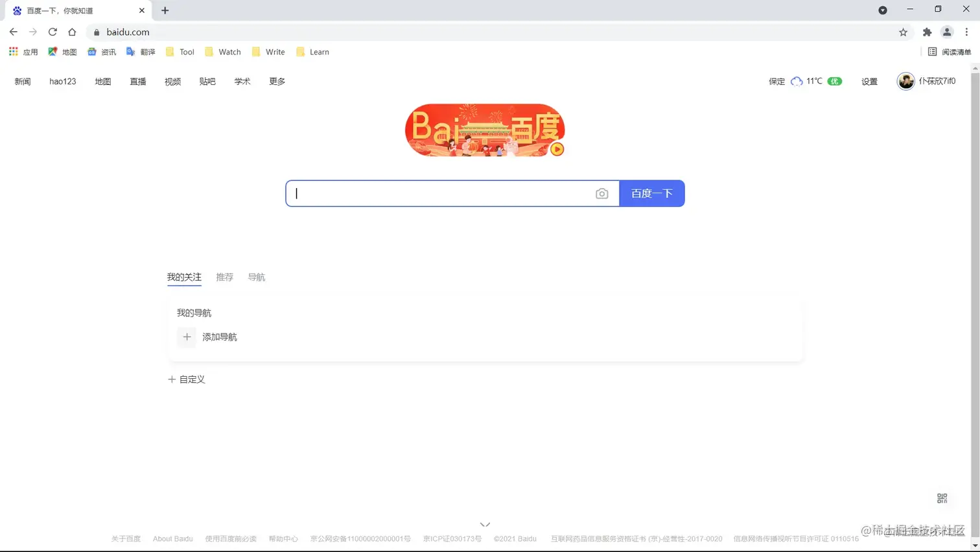Click the Baidu holiday logo
This screenshot has height=552, width=980.
(x=485, y=130)
